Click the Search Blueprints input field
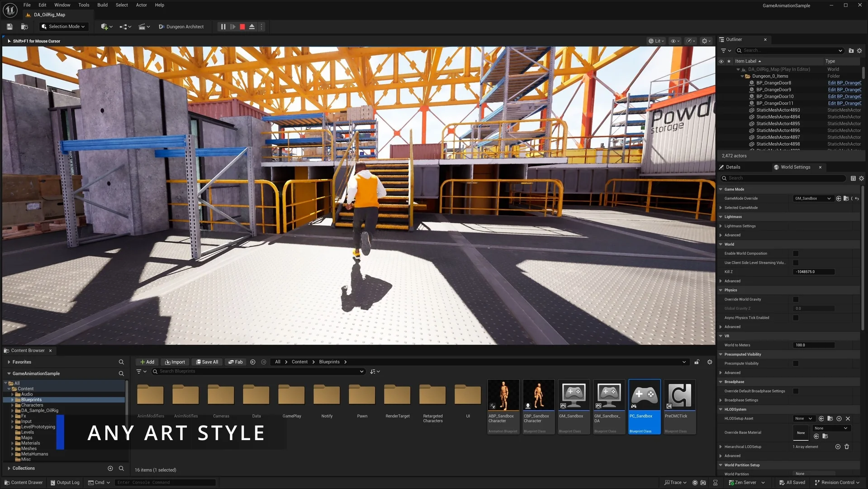This screenshot has width=868, height=489. [x=258, y=371]
